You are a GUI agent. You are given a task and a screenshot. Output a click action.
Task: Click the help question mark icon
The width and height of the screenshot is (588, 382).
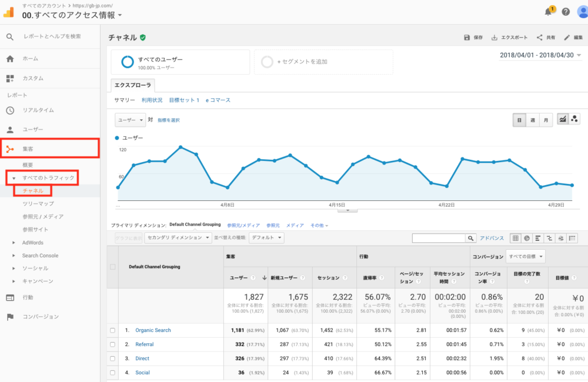[566, 12]
